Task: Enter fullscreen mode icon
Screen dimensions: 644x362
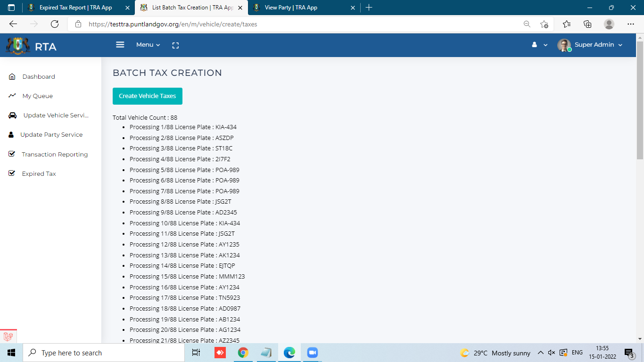Action: 175,45
